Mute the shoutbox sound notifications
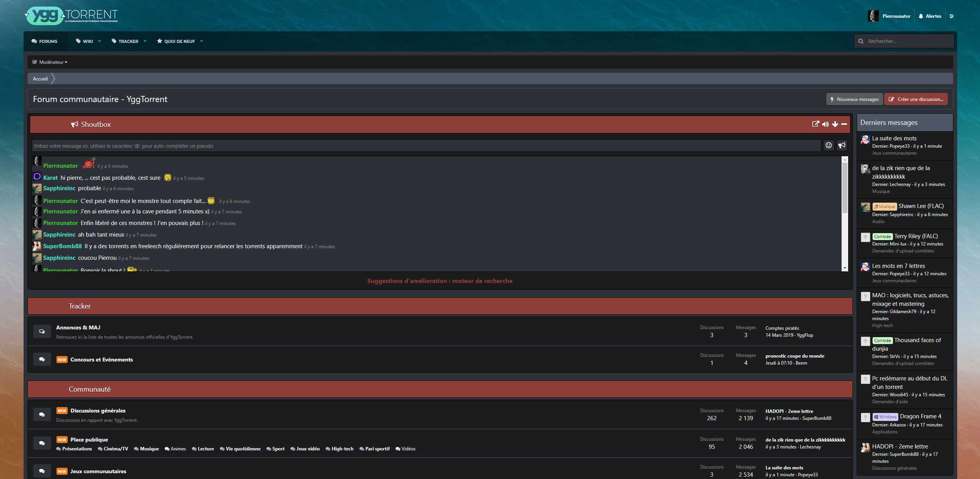The height and width of the screenshot is (479, 980). [x=826, y=124]
